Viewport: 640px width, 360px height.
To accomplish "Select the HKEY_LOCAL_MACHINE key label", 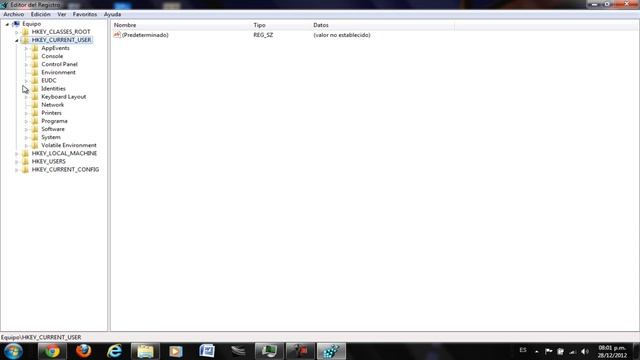I will point(64,153).
